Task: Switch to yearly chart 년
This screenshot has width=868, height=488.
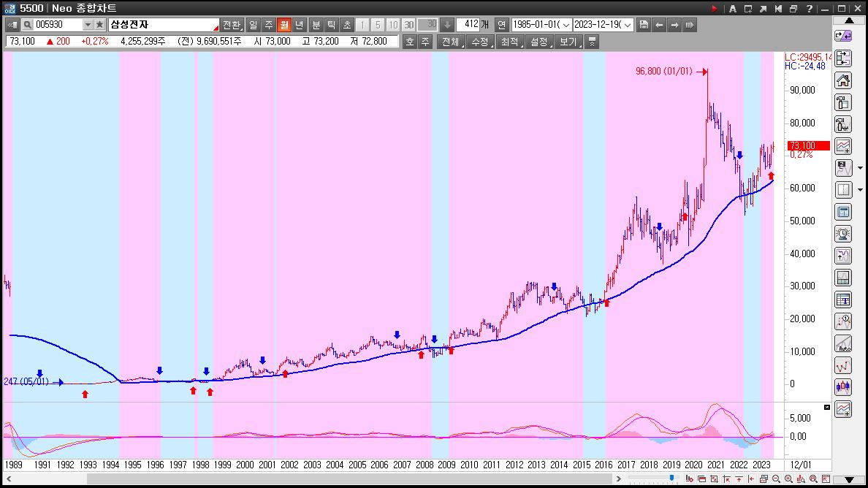Action: pyautogui.click(x=300, y=25)
